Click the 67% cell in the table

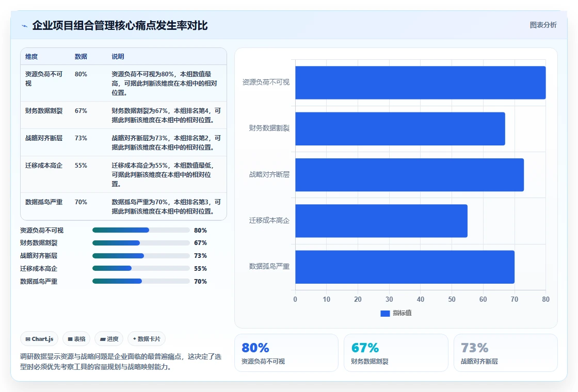click(x=81, y=110)
